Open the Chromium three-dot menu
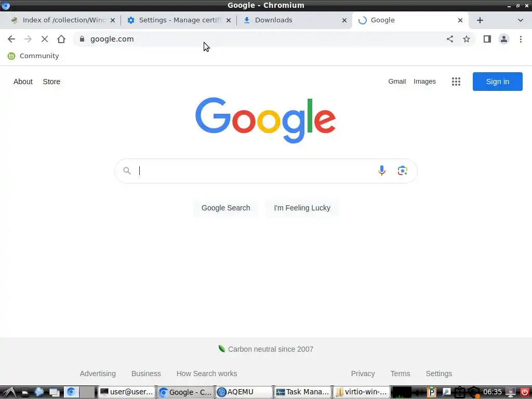The height and width of the screenshot is (399, 532). (x=521, y=39)
